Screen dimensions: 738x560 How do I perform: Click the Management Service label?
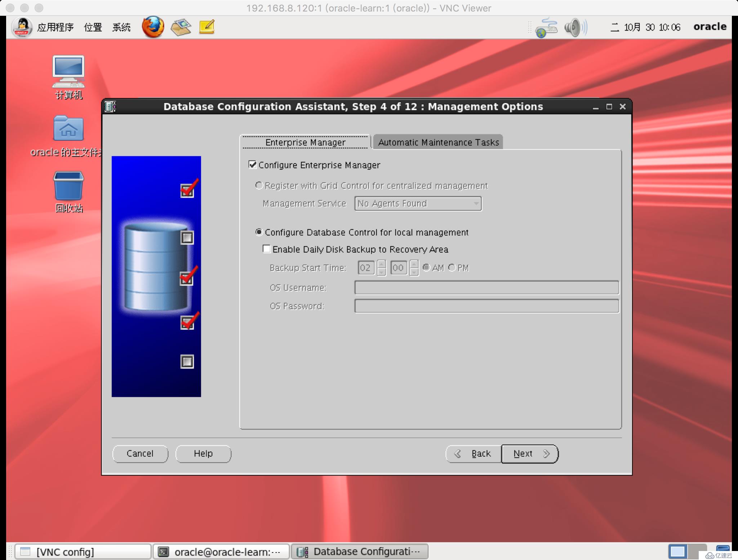[x=304, y=204]
